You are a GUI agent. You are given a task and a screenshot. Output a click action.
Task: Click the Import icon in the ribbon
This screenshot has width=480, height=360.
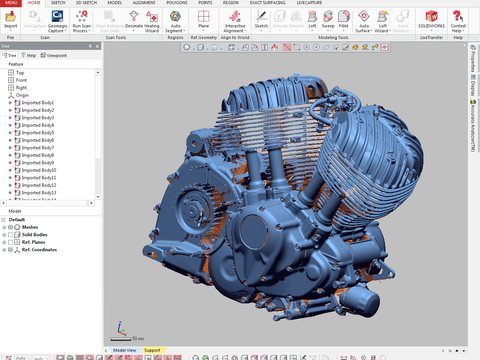[x=11, y=21]
